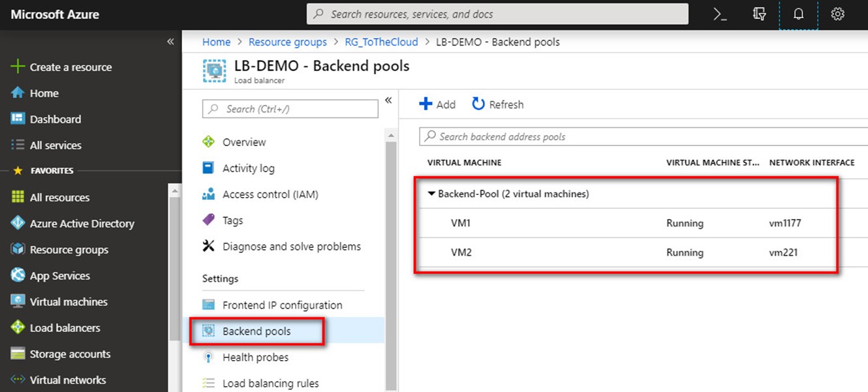Click the Running status in the VM1 row
868x392 pixels.
(x=685, y=223)
